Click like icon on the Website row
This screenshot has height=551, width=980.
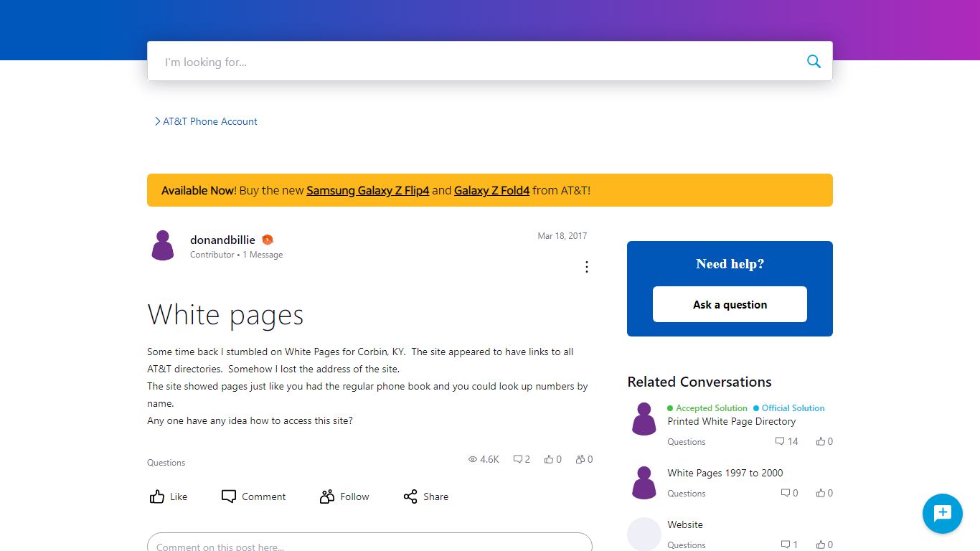(x=820, y=545)
